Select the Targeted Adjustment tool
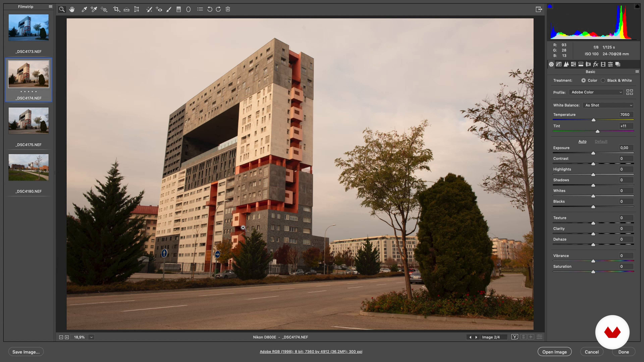 tap(104, 10)
